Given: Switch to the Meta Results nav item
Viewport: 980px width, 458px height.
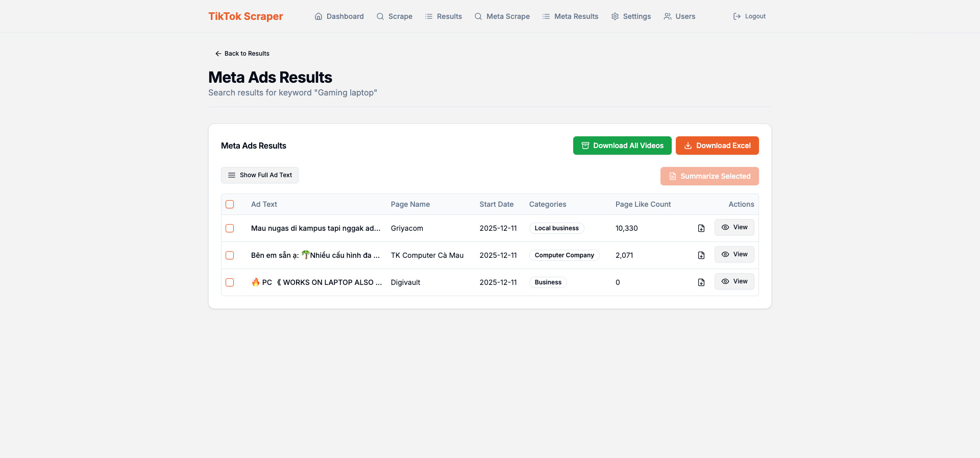Looking at the screenshot, I should click(570, 16).
